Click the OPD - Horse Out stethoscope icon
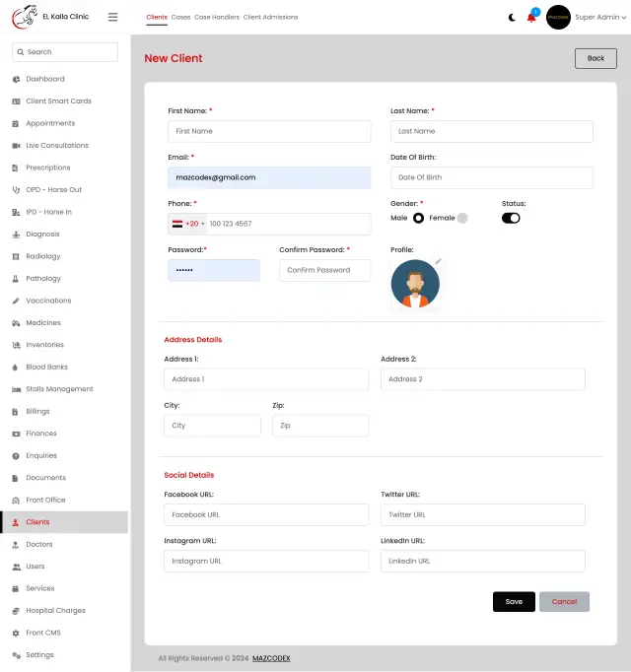631x672 pixels. click(16, 190)
